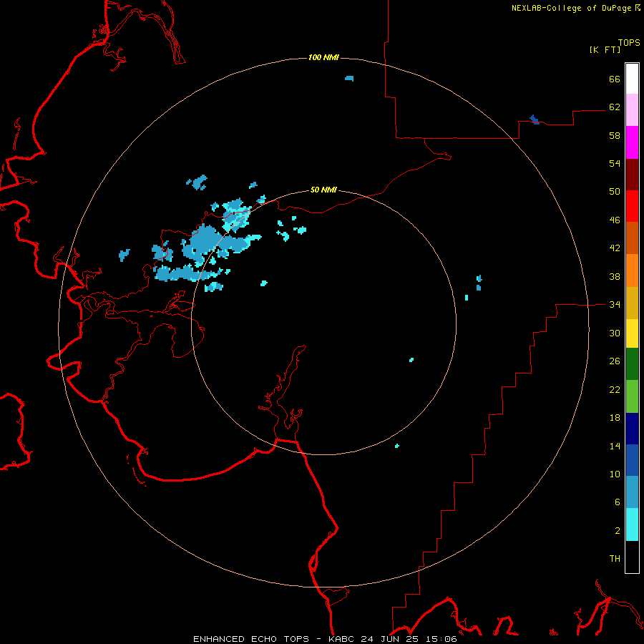Screen dimensions: 644x644
Task: Pick the dark red legend swatch
Action: coord(632,175)
